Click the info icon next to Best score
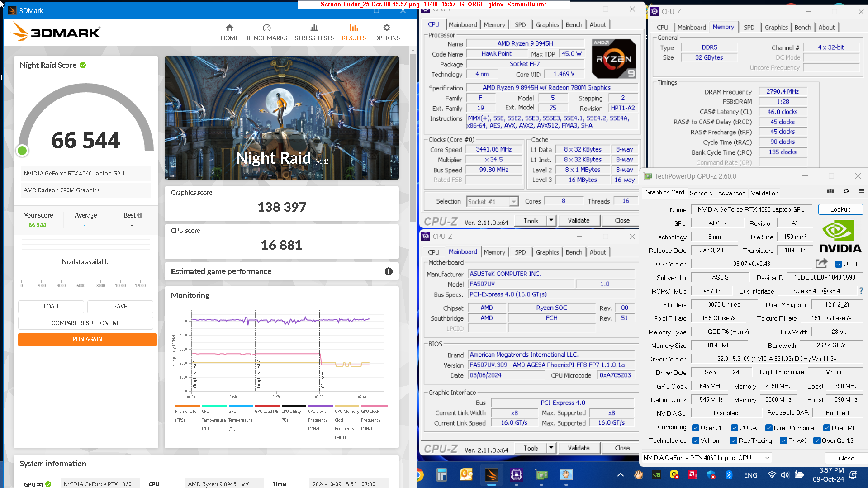The height and width of the screenshot is (488, 868). pos(140,215)
